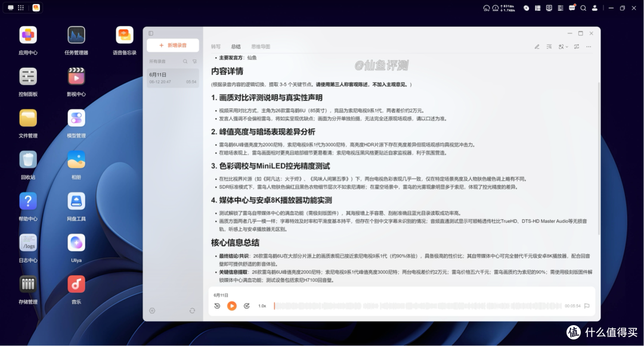
Task: Click the RAM usage gauge in the top bar
Action: point(496,8)
